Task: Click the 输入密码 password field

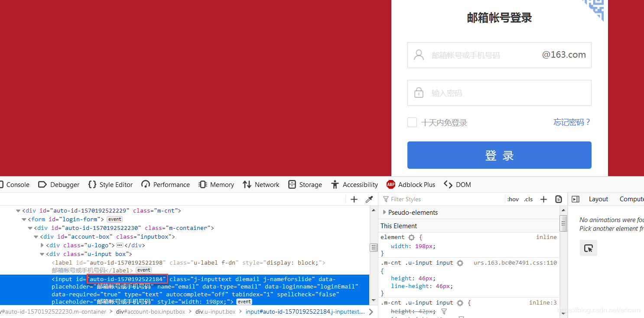Action: (x=499, y=93)
